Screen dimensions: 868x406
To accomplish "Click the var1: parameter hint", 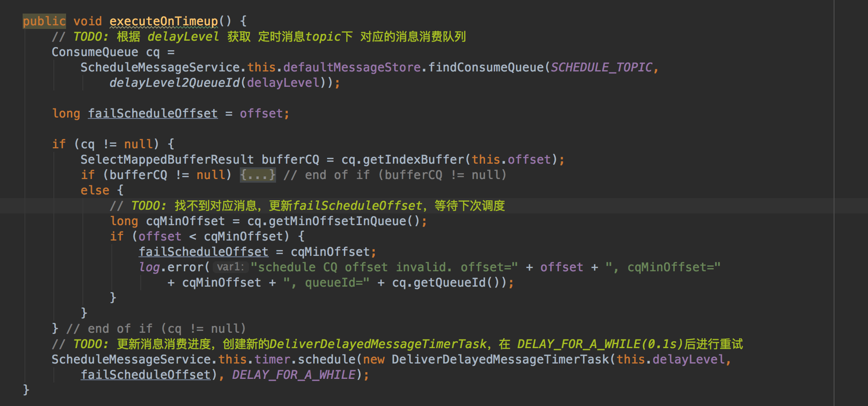I will [x=230, y=267].
